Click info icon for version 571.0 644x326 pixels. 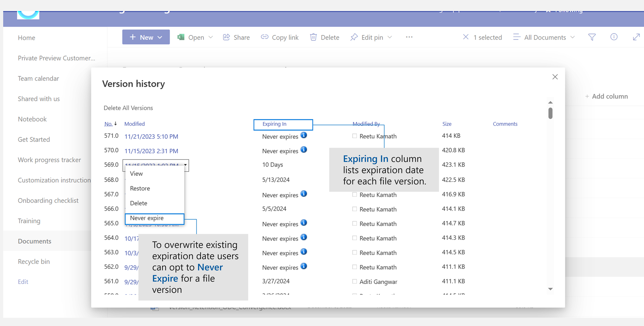coord(304,135)
